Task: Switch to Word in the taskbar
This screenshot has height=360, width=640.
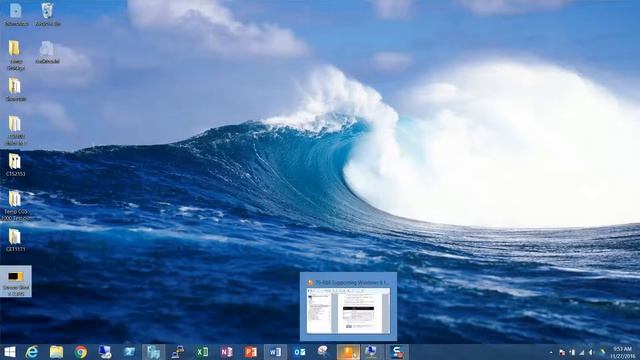Action: (x=275, y=352)
